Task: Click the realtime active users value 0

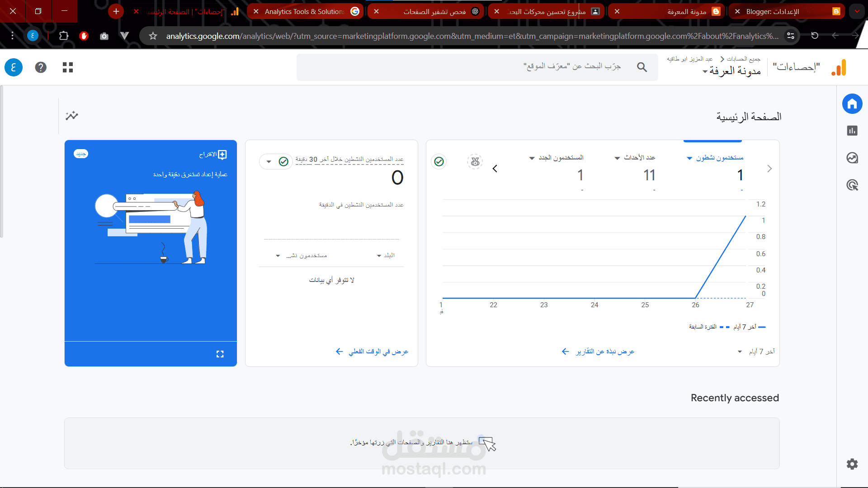Action: (x=397, y=178)
